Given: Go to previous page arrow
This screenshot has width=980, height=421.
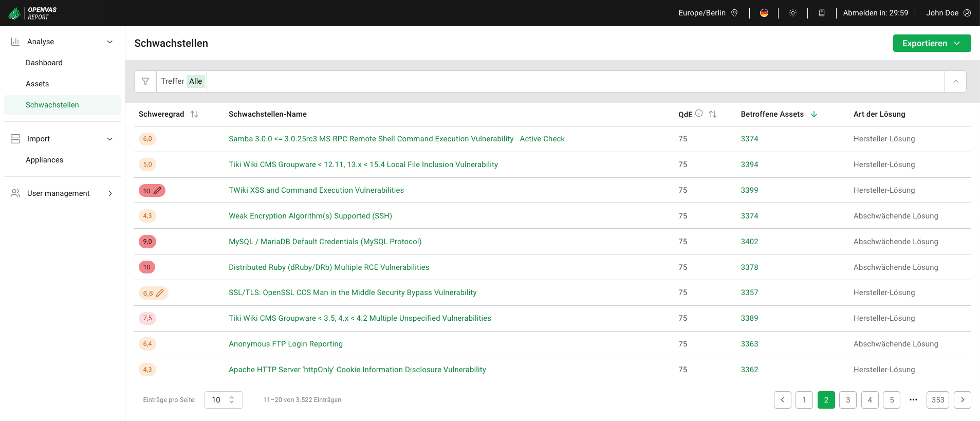Looking at the screenshot, I should tap(783, 400).
